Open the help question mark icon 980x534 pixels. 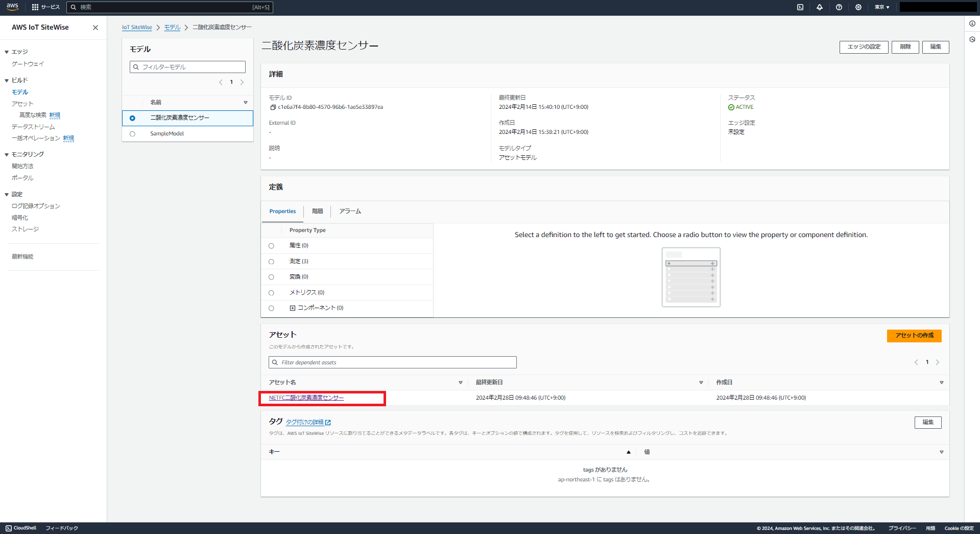[839, 7]
